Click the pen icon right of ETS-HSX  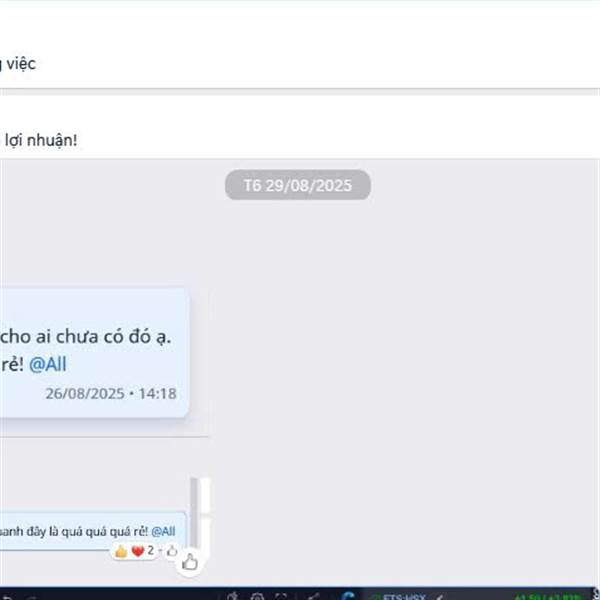tap(440, 597)
